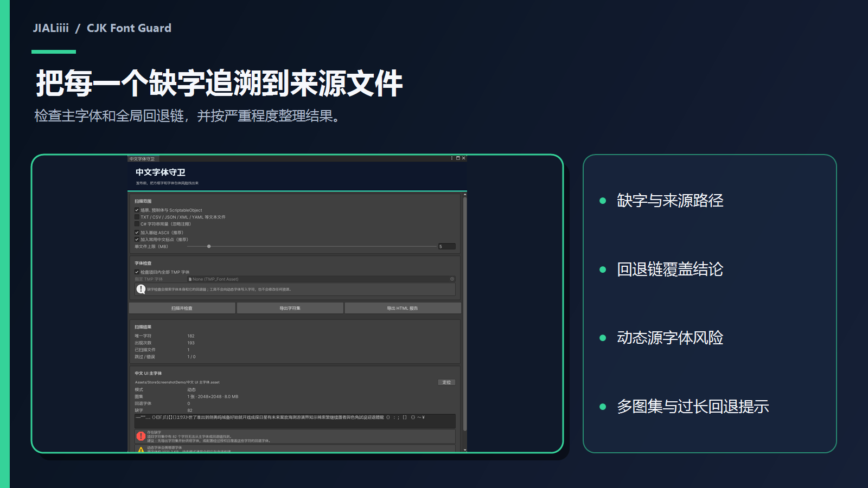This screenshot has height=488, width=868.
Task: Click the JIALiiii / CJK Font Guard header text
Action: (x=102, y=28)
